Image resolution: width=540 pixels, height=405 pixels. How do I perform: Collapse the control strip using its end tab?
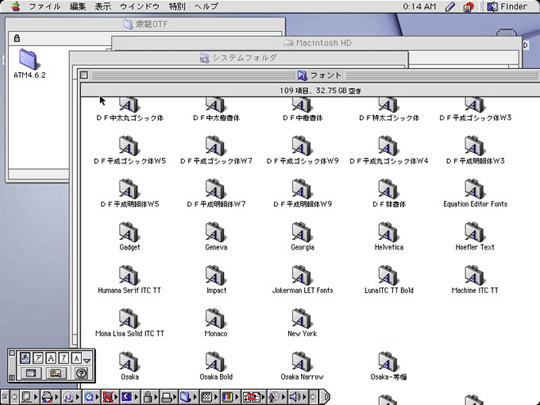point(325,397)
